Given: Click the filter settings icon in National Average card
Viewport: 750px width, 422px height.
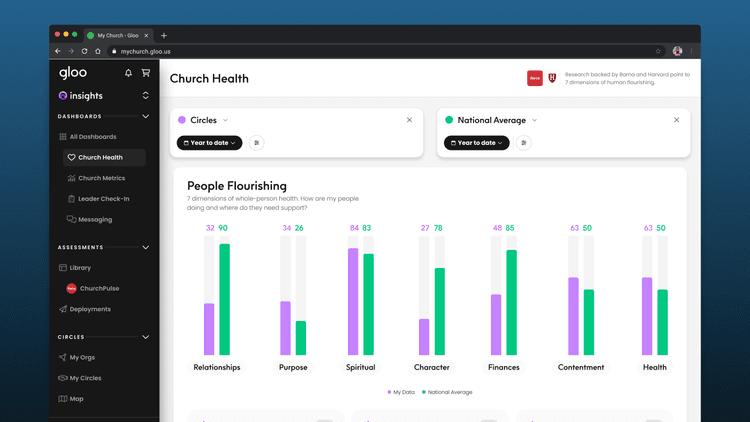Looking at the screenshot, I should click(524, 143).
